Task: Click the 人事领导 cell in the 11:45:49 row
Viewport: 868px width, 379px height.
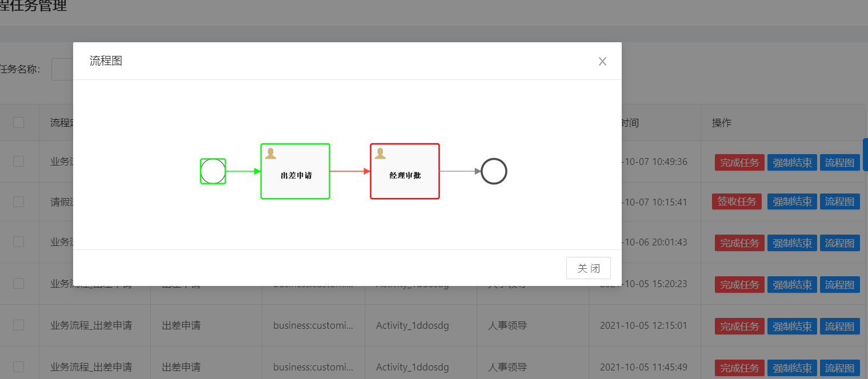Action: (x=507, y=367)
